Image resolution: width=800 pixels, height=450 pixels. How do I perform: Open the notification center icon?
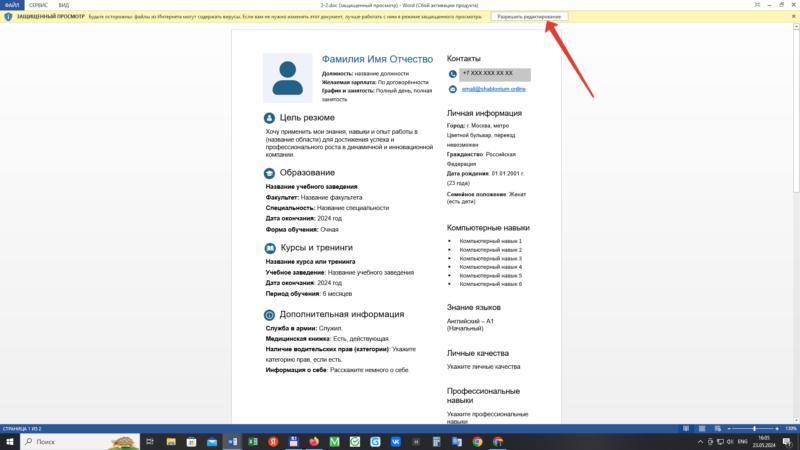[787, 442]
